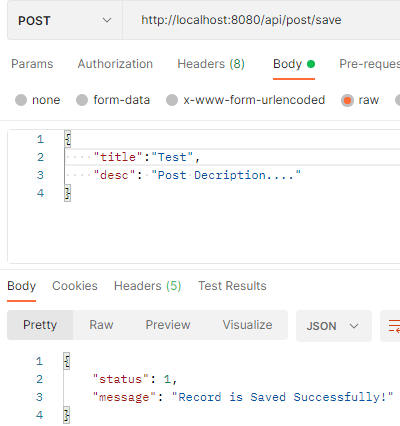This screenshot has height=426, width=400.
Task: Click the chevron beside JSON
Action: (354, 326)
